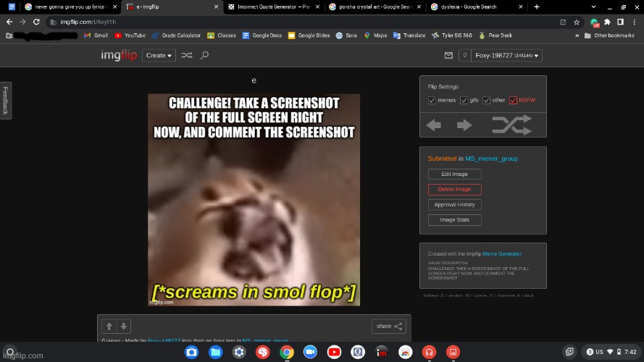
Task: Open Settings gear in the shelf
Action: click(239, 352)
